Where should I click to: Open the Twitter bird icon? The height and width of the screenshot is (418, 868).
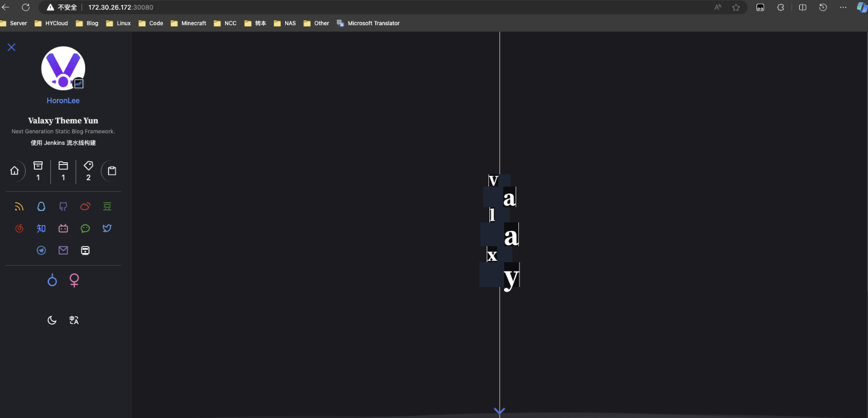click(x=107, y=228)
